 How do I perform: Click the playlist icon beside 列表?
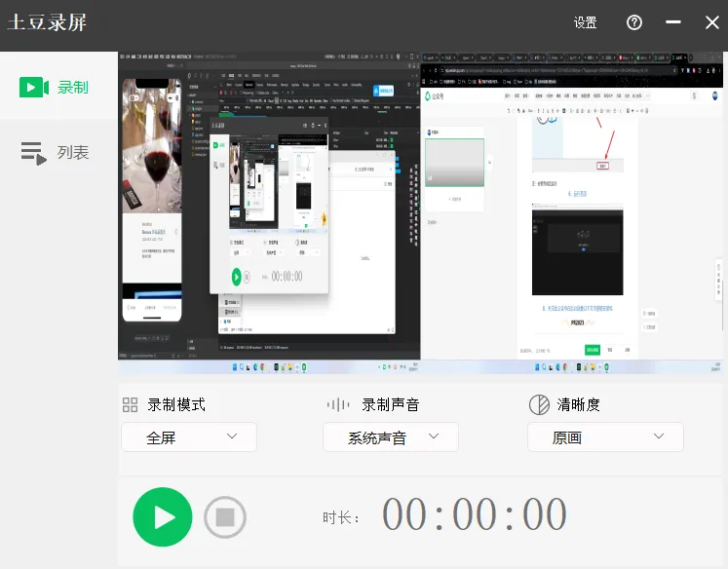point(34,154)
